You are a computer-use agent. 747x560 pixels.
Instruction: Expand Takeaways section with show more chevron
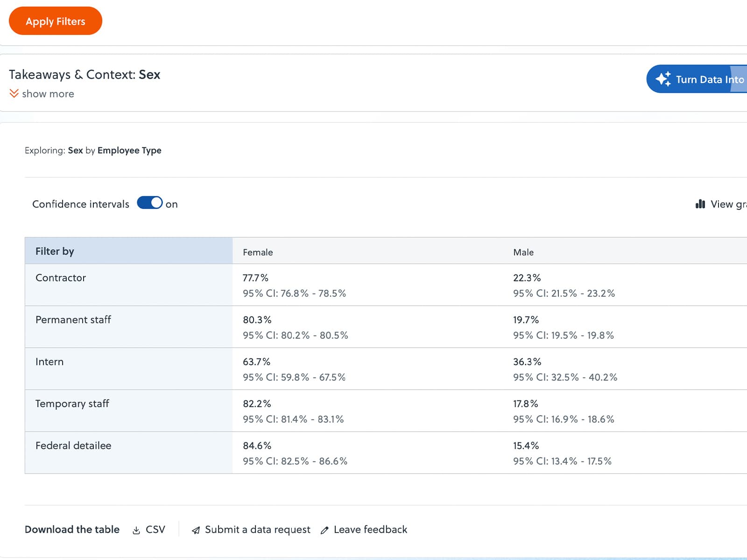pos(14,94)
